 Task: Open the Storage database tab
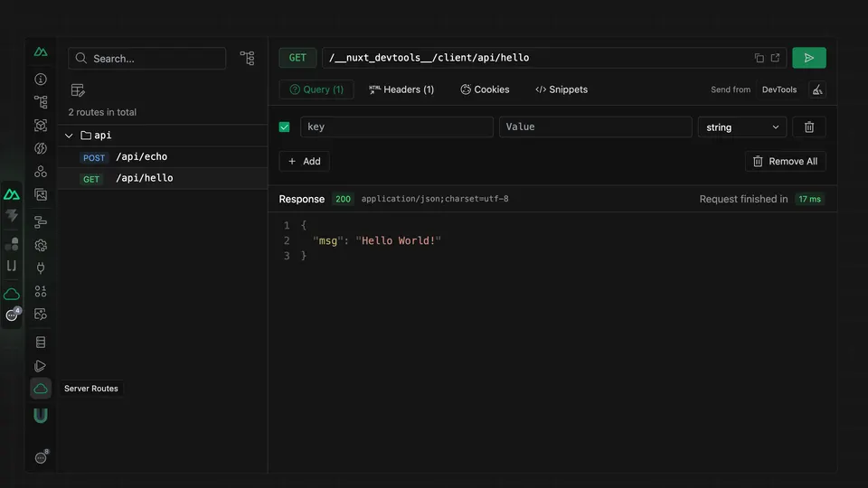41,343
